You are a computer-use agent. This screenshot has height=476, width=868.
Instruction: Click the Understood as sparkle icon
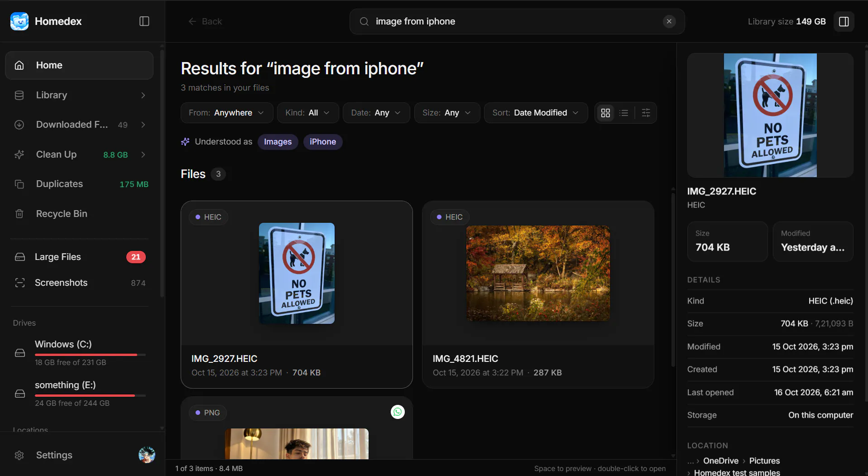click(x=185, y=142)
